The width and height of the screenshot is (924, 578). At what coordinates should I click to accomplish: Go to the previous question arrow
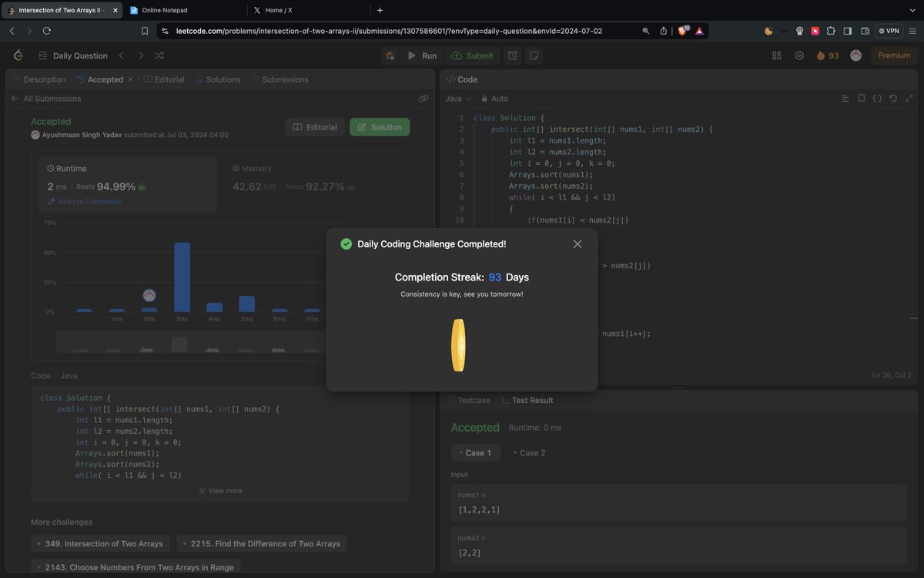click(x=121, y=55)
